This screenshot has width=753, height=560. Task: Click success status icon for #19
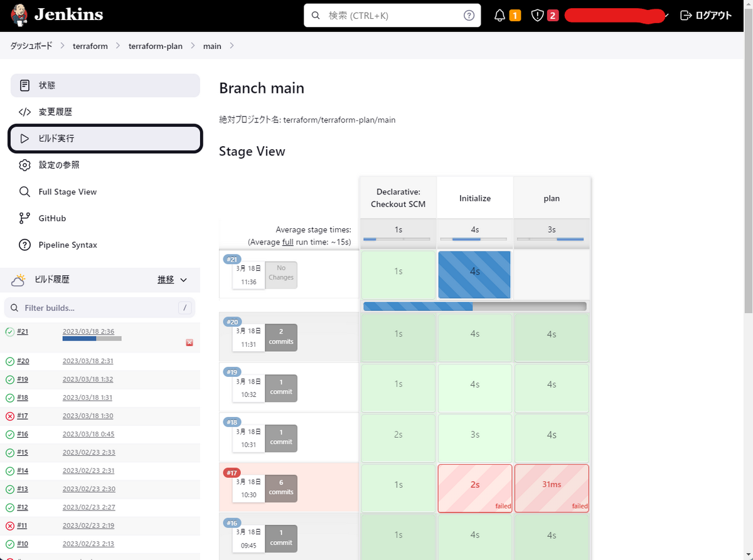(9, 379)
